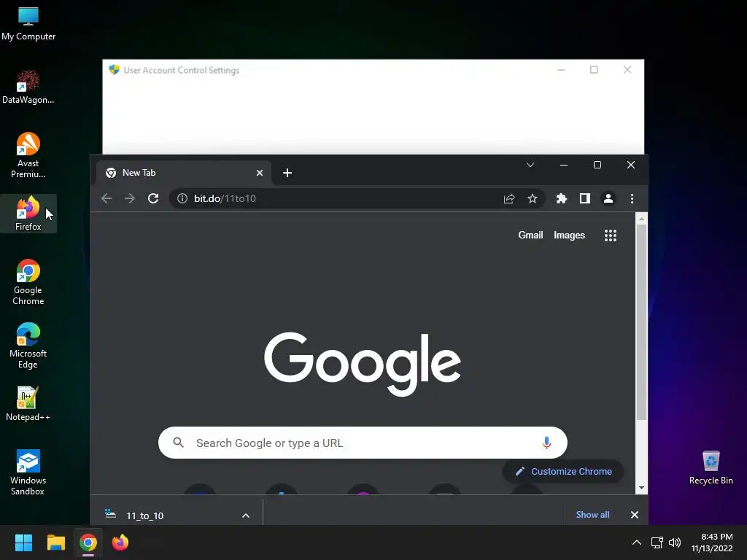Image resolution: width=747 pixels, height=560 pixels.
Task: Open a new tab with plus button
Action: click(x=287, y=173)
